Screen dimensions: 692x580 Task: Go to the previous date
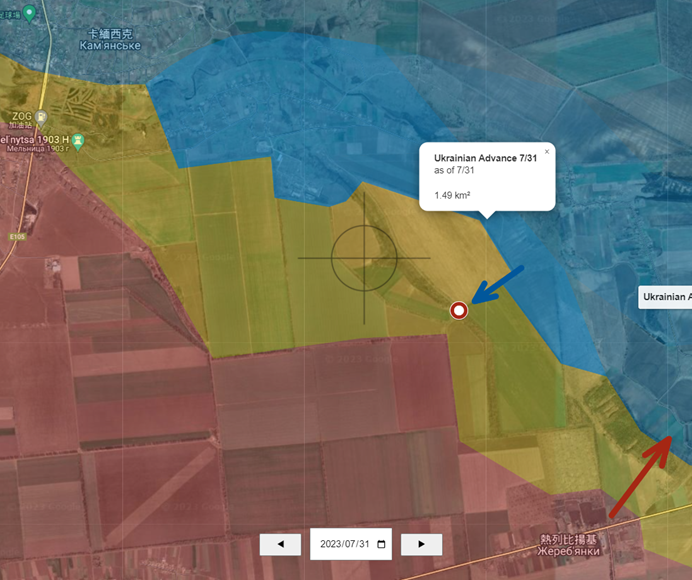pyautogui.click(x=281, y=544)
